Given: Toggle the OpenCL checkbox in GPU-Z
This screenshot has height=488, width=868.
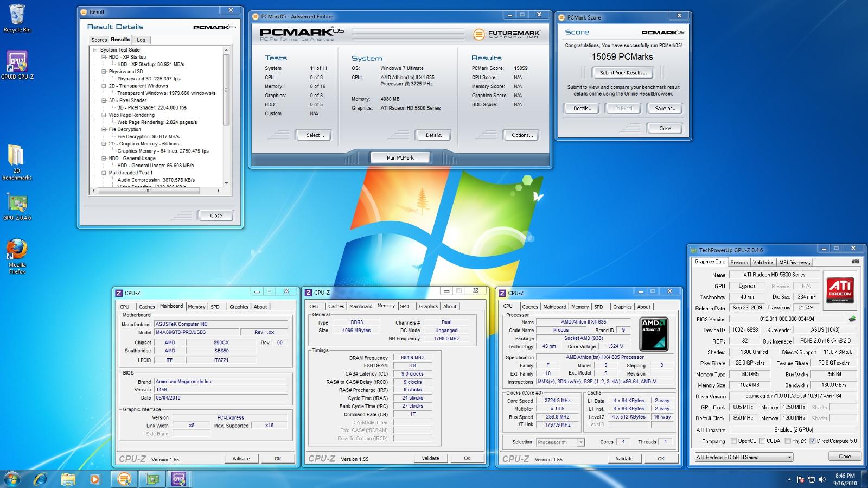Looking at the screenshot, I should pos(733,441).
